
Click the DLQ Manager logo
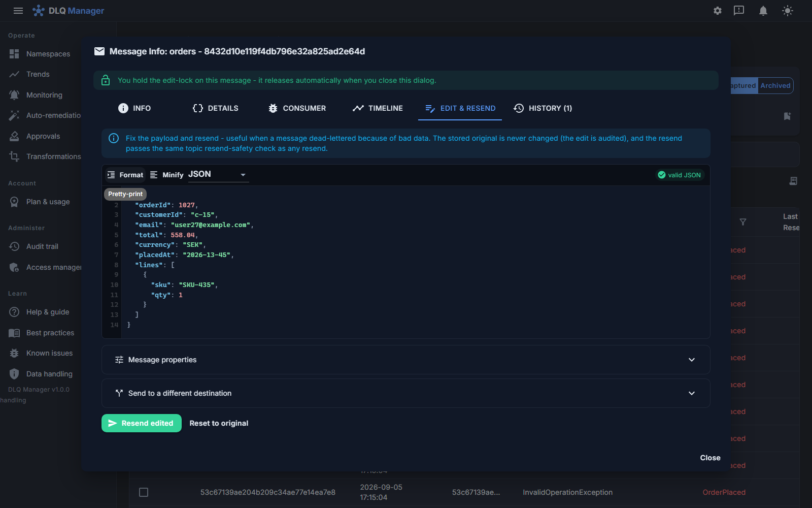click(69, 11)
